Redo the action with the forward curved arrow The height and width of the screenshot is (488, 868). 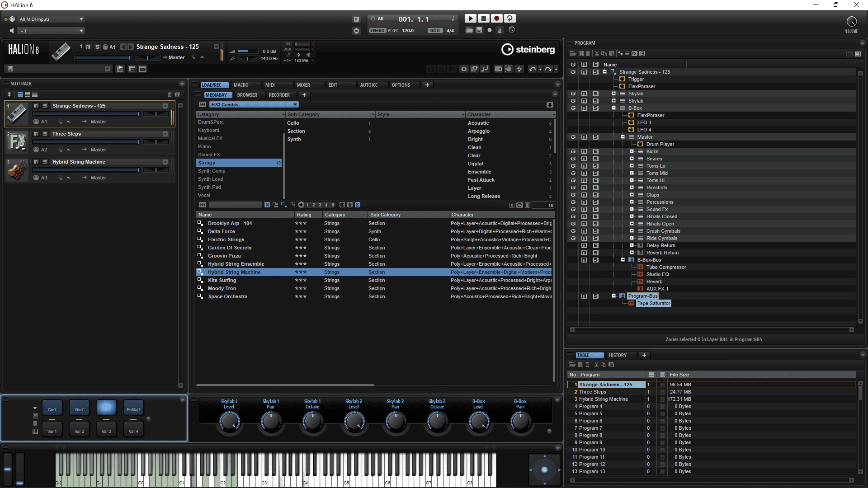coord(548,69)
